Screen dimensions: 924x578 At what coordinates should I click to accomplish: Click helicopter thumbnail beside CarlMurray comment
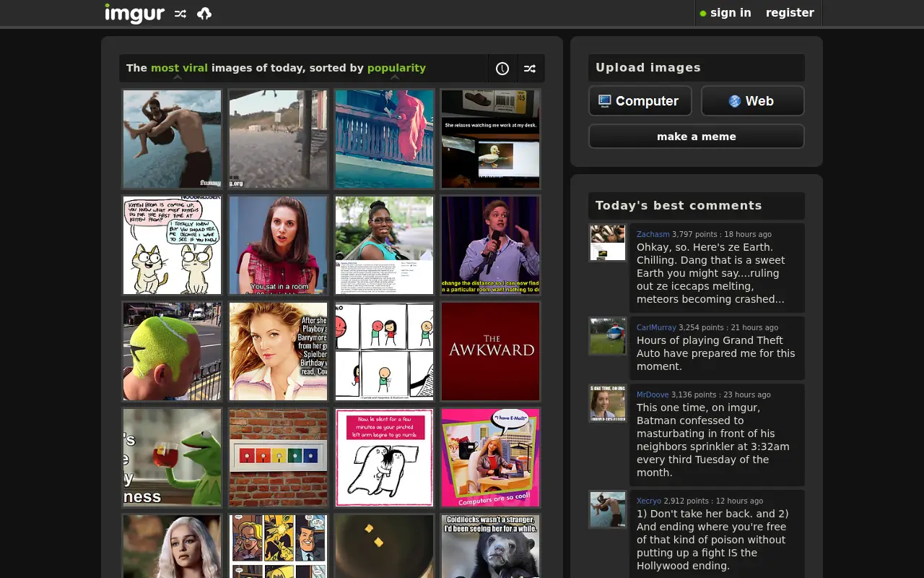[608, 336]
